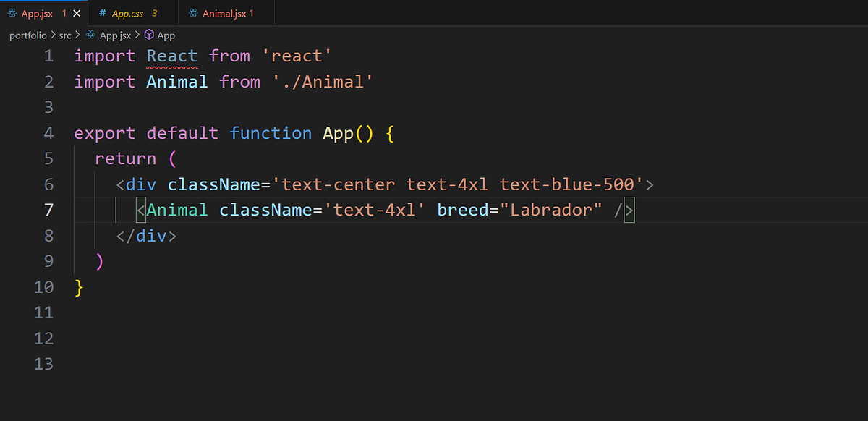Click the underlined React import on line 1
The width and height of the screenshot is (868, 421).
(171, 56)
